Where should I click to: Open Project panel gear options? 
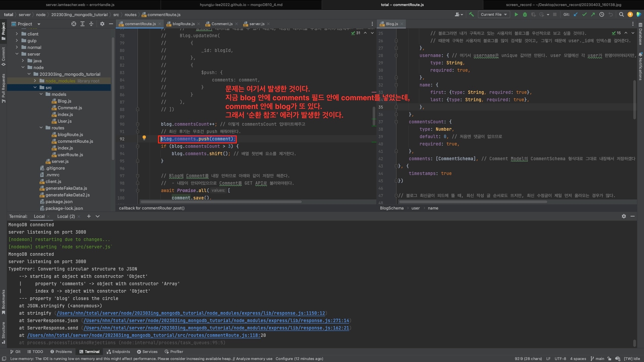tap(102, 24)
